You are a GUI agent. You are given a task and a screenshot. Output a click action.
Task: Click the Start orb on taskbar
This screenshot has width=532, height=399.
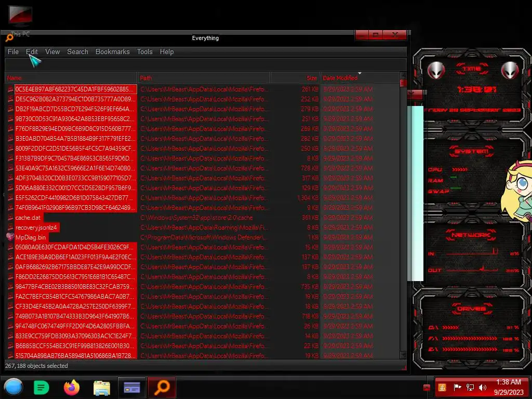tap(14, 387)
